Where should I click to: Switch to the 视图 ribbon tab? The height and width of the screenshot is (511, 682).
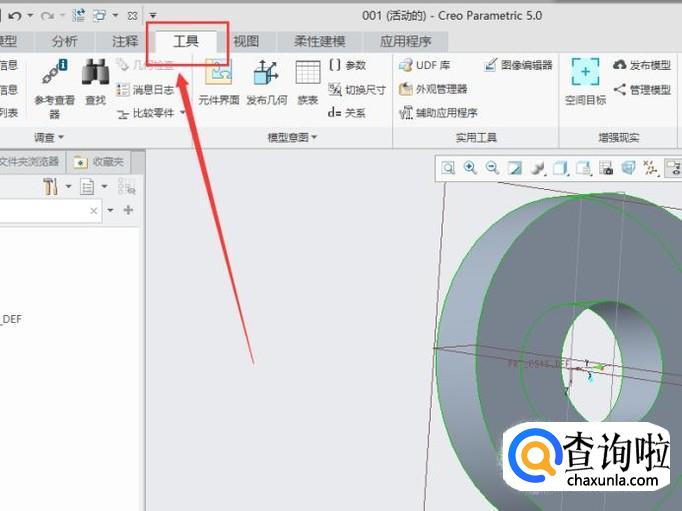246,41
